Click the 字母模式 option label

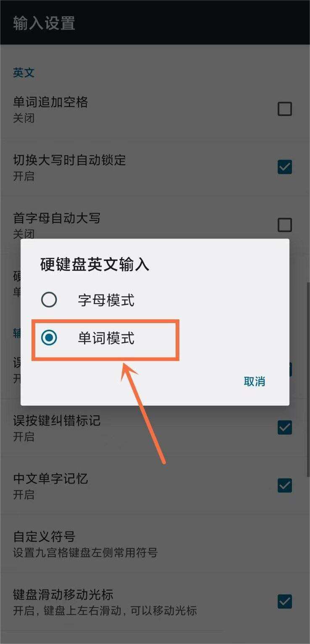tap(106, 300)
